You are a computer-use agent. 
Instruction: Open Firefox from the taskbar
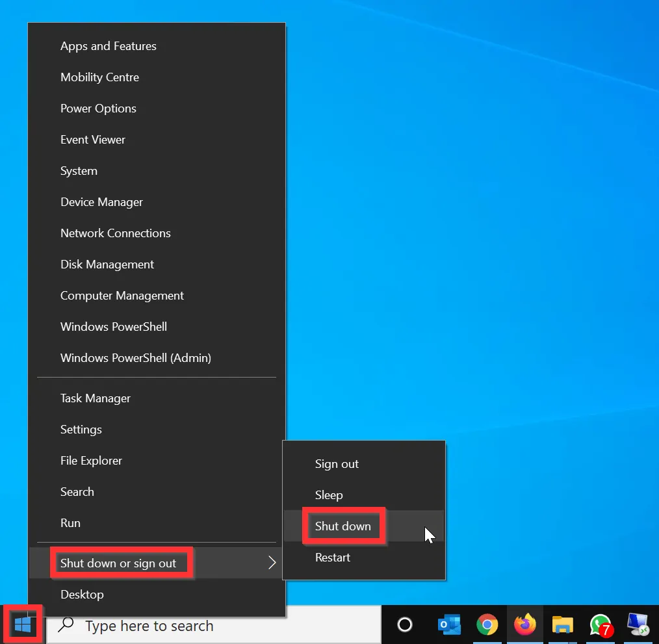pyautogui.click(x=524, y=625)
